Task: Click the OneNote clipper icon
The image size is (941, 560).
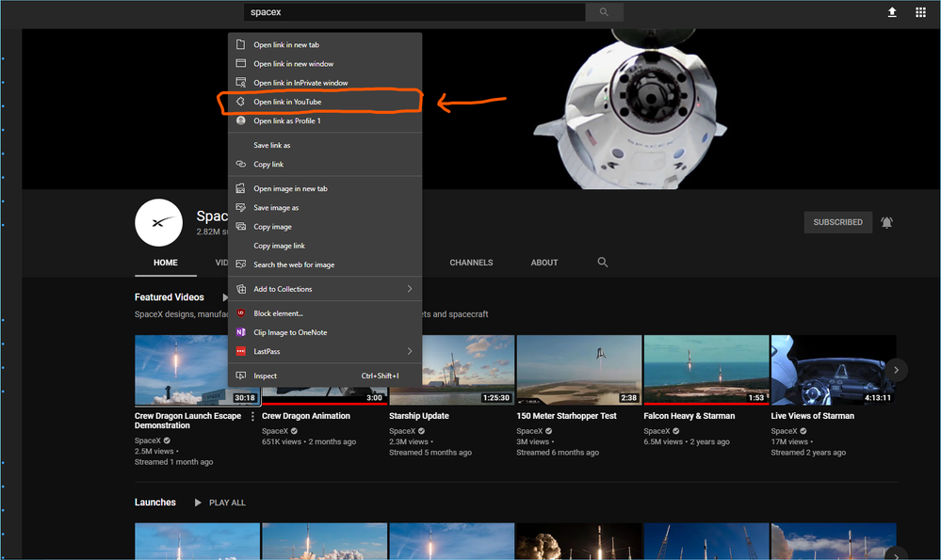Action: tap(240, 332)
